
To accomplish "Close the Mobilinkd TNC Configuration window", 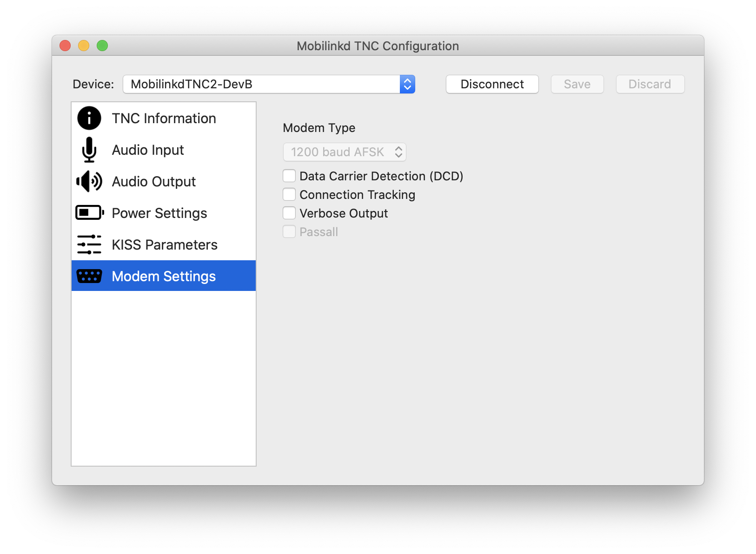I will click(x=65, y=46).
